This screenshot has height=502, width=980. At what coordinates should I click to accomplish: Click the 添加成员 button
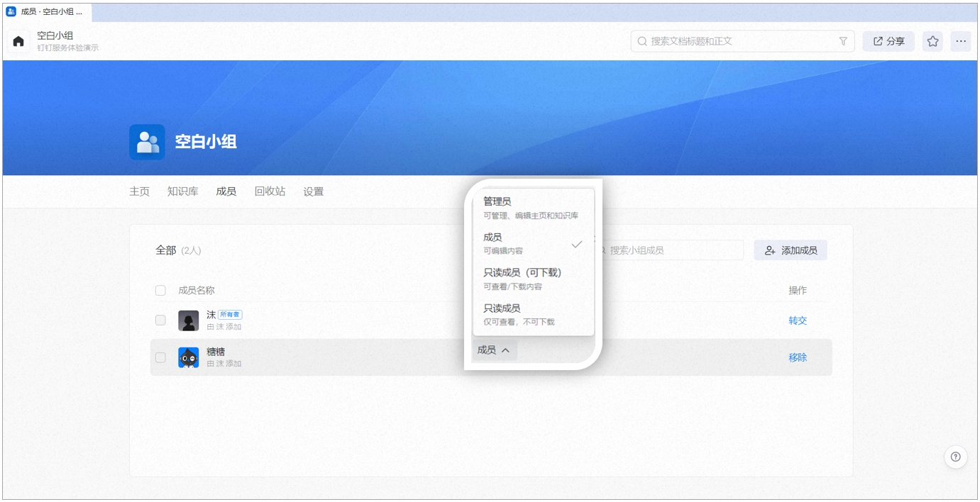pyautogui.click(x=791, y=250)
